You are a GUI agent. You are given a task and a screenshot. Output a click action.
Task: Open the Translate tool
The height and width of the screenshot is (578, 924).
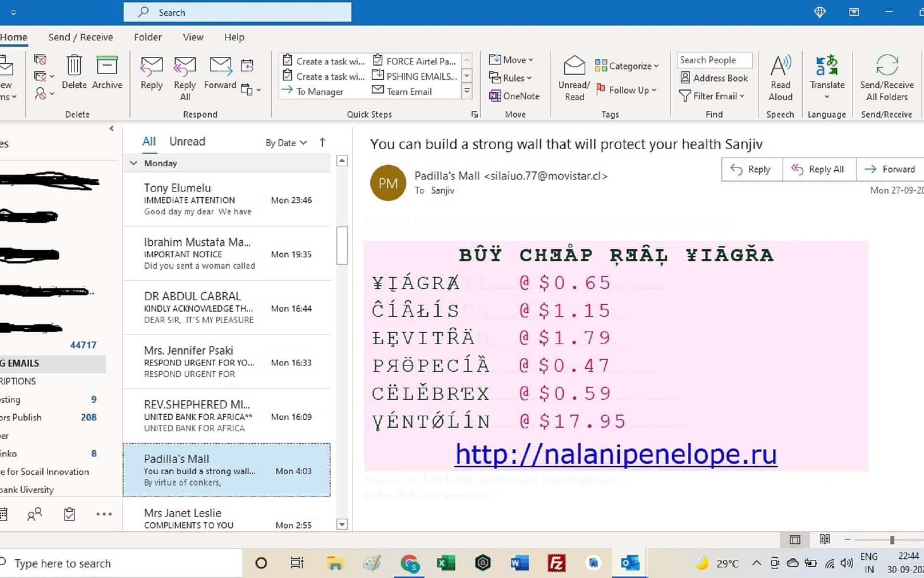click(x=827, y=77)
